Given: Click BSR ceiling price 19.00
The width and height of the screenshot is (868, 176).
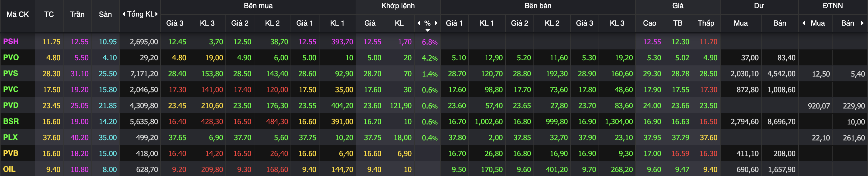Looking at the screenshot, I should coord(80,122).
